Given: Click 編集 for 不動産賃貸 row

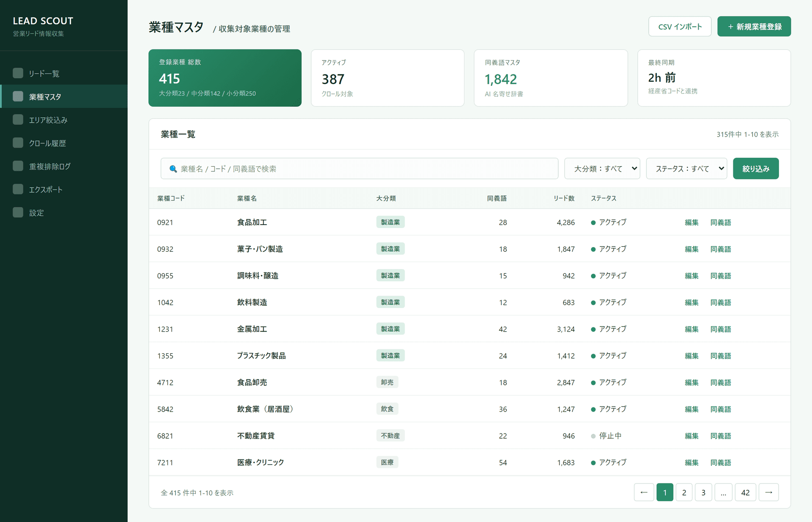Looking at the screenshot, I should [x=691, y=435].
